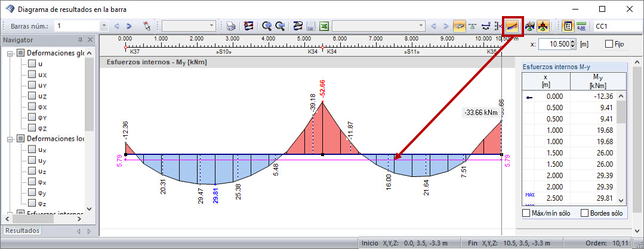Collapse the Deformaciones locales tree node
The width and height of the screenshot is (644, 249).
click(x=10, y=139)
